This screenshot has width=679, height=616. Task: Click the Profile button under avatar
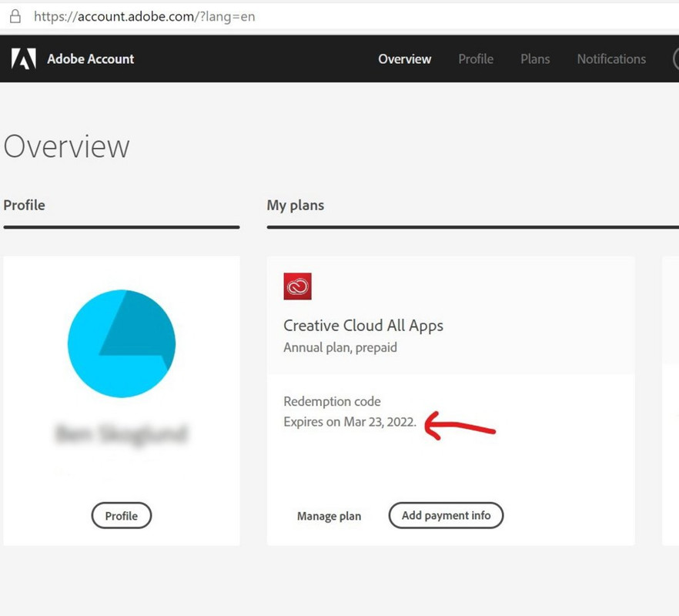pos(122,515)
